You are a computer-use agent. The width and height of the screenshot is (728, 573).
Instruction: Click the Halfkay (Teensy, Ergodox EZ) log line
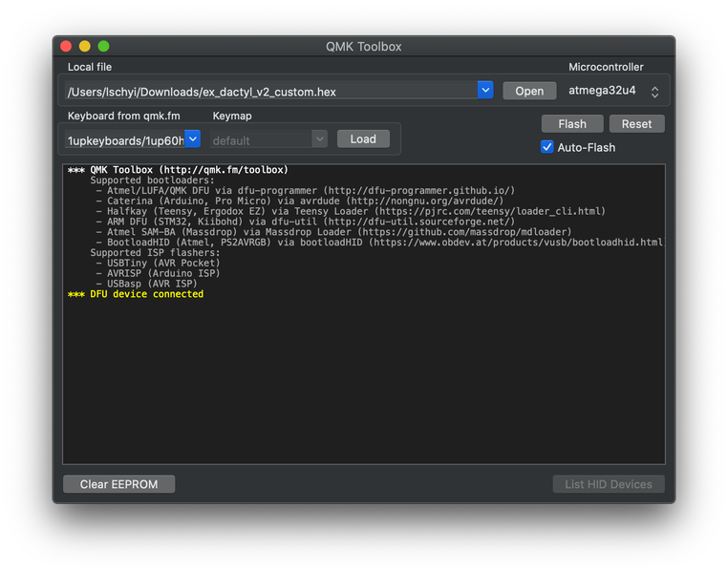coord(351,211)
